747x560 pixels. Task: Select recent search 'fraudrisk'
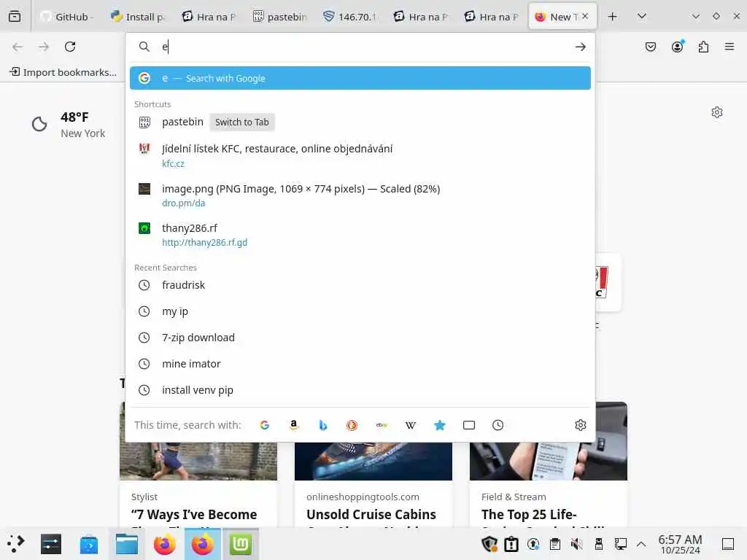tap(360, 285)
